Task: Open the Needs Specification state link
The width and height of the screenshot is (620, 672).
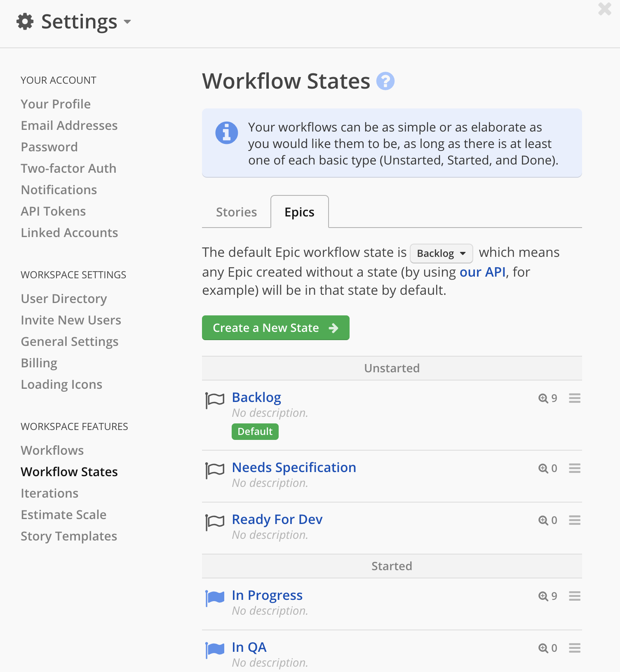Action: pos(294,468)
